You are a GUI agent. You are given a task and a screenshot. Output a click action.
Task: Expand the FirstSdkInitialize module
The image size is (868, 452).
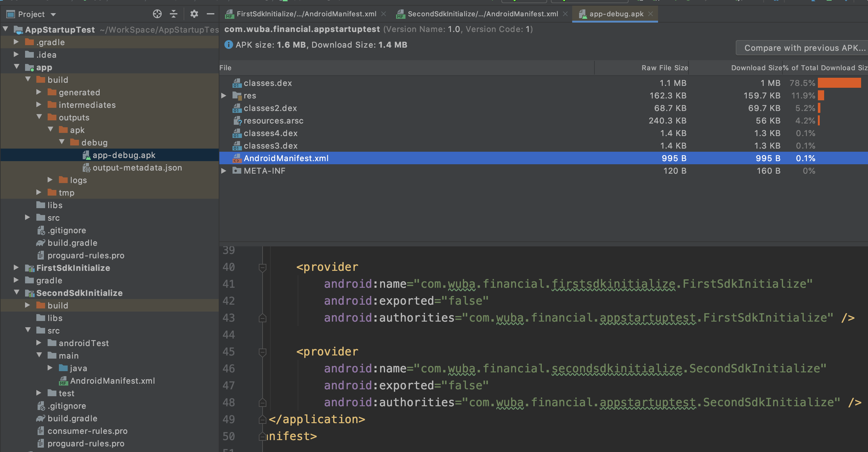(x=16, y=268)
